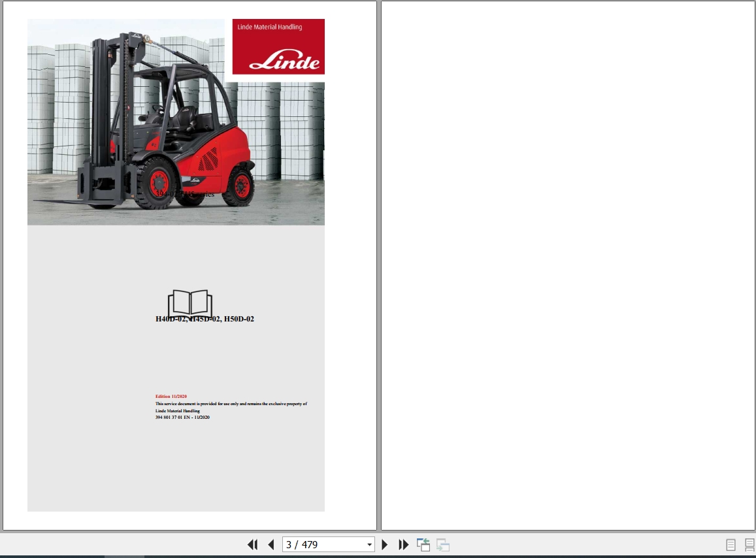Go to the next page

click(x=384, y=544)
